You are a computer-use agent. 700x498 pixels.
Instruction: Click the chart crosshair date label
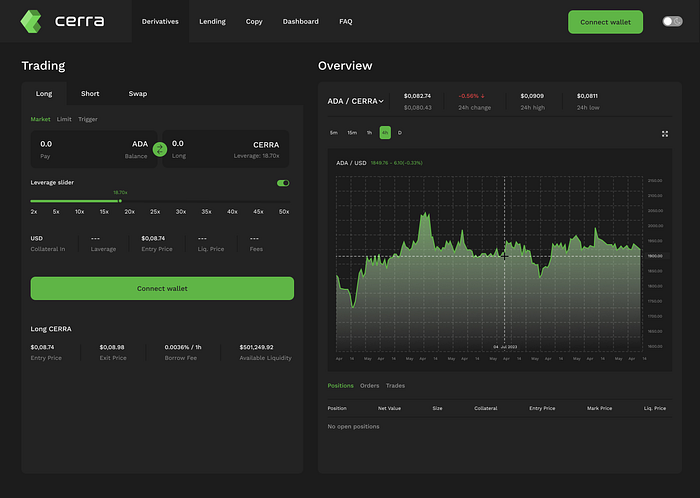coord(505,347)
